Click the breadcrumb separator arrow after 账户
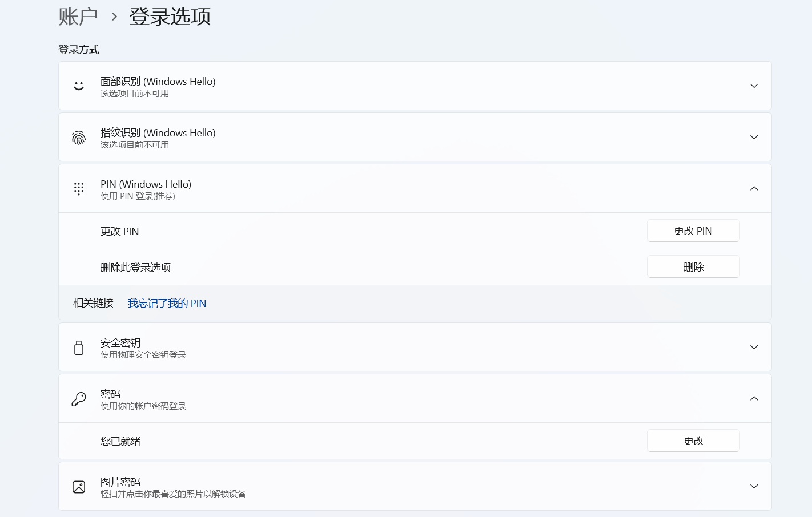This screenshot has height=517, width=812. coord(114,17)
